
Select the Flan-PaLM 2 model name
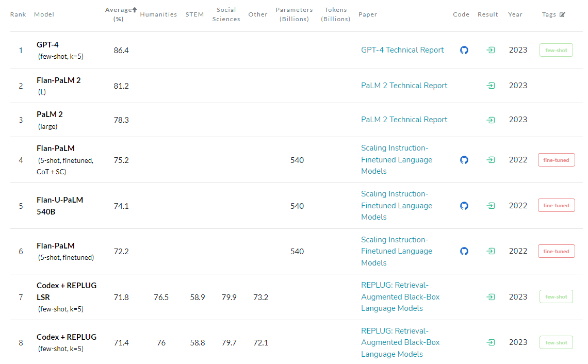pos(58,80)
